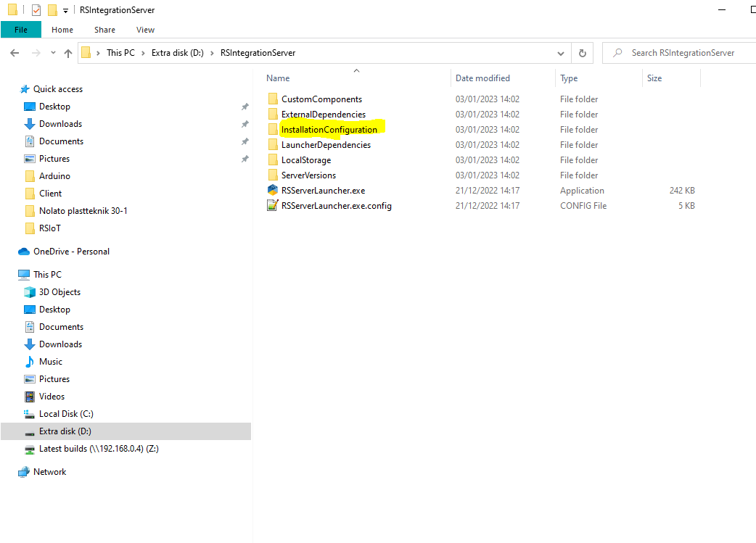This screenshot has width=756, height=543.
Task: Select the LocalStorage folder icon
Action: (x=273, y=160)
